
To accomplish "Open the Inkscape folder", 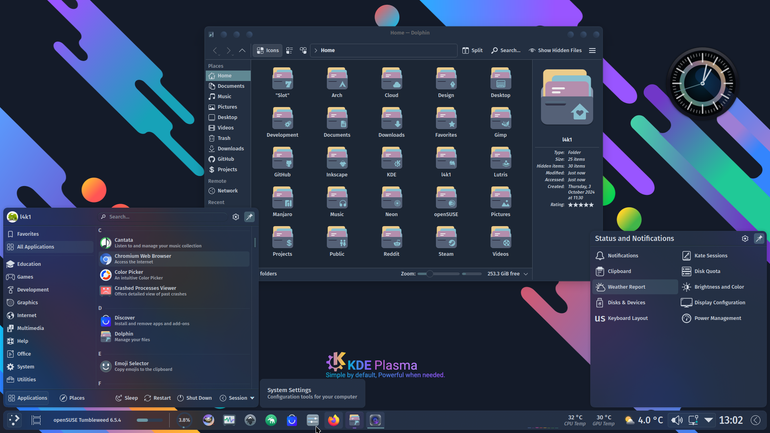I will point(337,162).
